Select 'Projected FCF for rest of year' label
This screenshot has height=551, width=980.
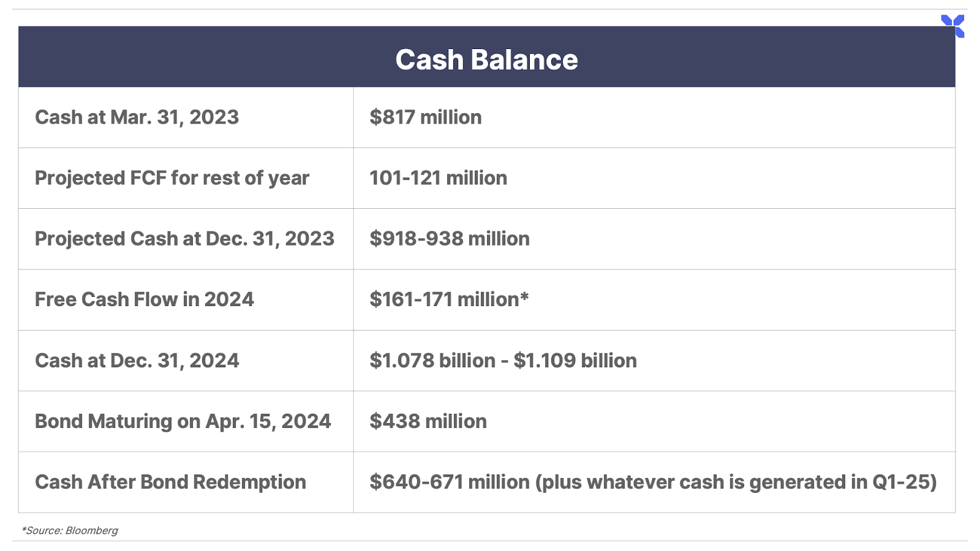tap(171, 178)
